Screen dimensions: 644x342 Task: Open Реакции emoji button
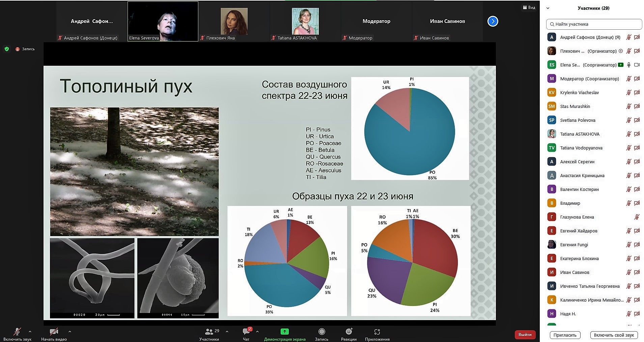[349, 334]
